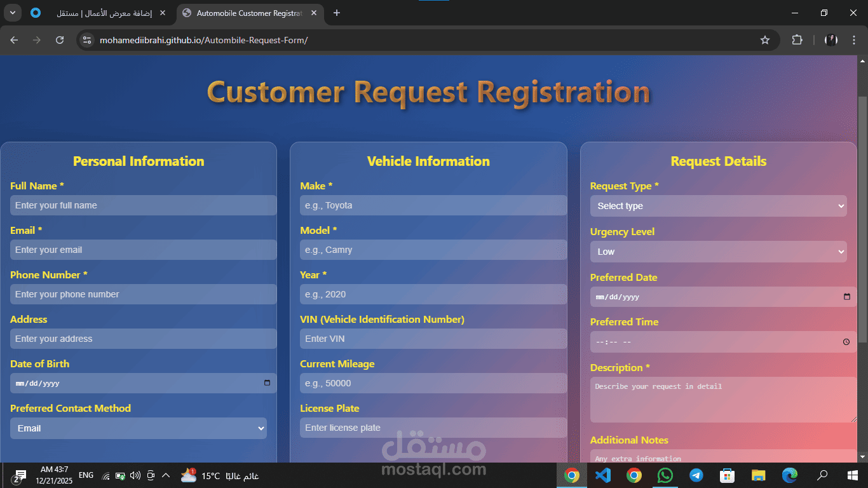This screenshot has width=868, height=488.
Task: Open Telegram from the taskbar
Action: tap(696, 475)
